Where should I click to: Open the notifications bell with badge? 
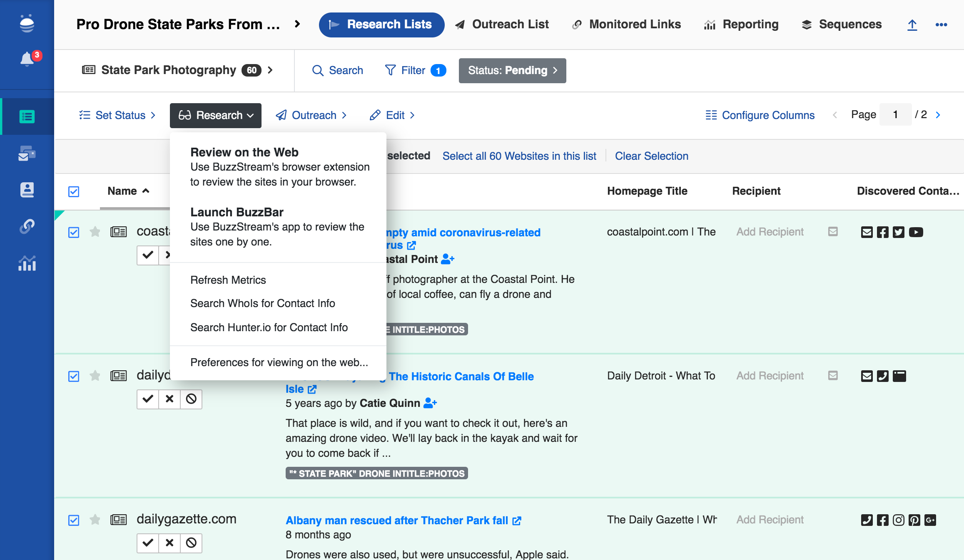(x=27, y=59)
